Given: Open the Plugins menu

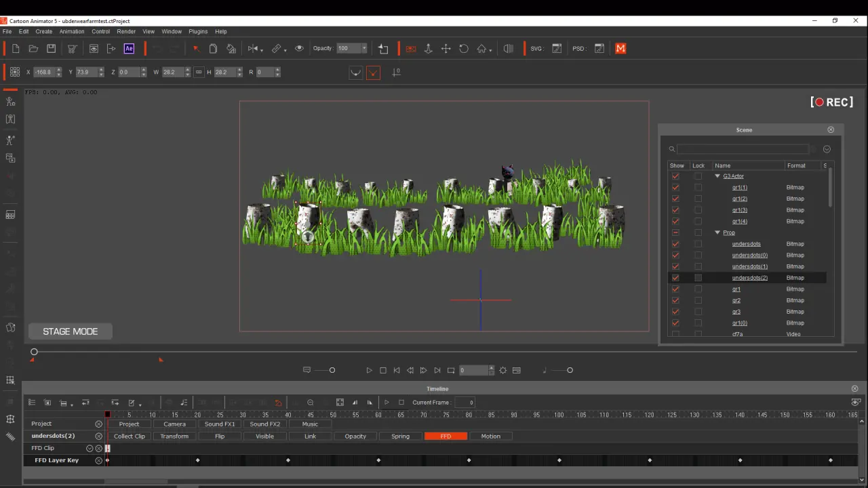Looking at the screenshot, I should [198, 31].
